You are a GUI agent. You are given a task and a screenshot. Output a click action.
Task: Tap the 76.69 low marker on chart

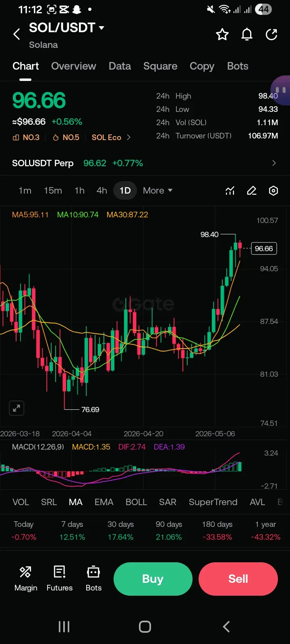pos(90,409)
